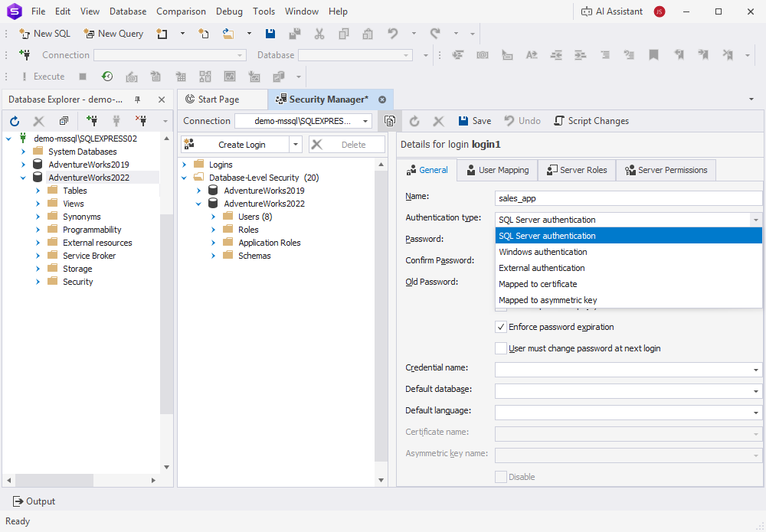This screenshot has height=532, width=766.
Task: Uncheck Enforce password expiration
Action: (x=501, y=326)
